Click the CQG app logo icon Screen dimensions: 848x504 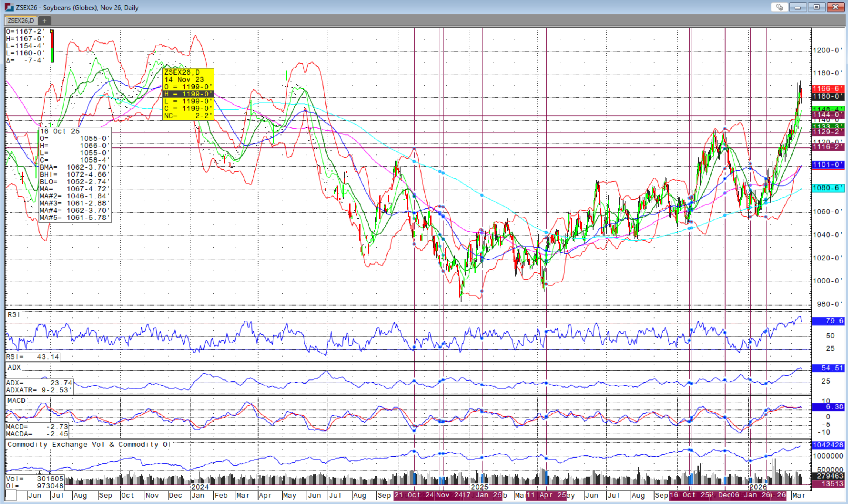9,7
